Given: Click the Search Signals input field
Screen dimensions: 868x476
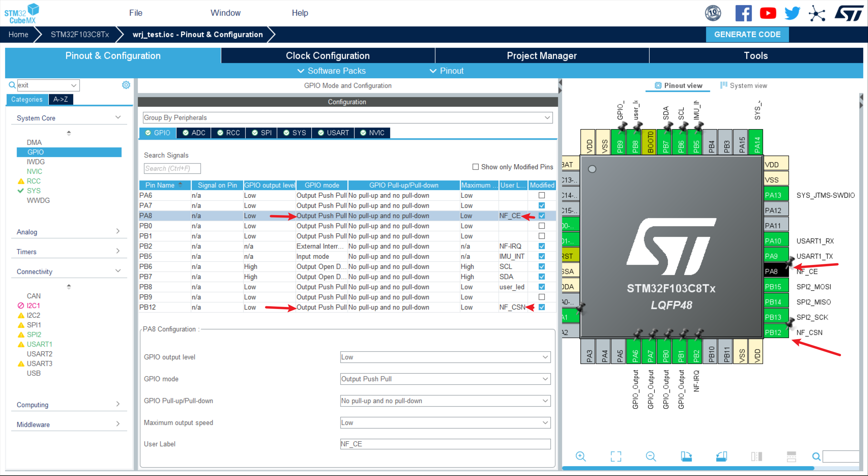Looking at the screenshot, I should click(172, 168).
